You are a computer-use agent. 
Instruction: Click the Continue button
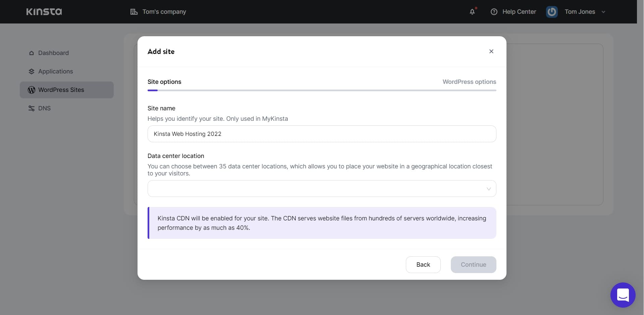(474, 265)
